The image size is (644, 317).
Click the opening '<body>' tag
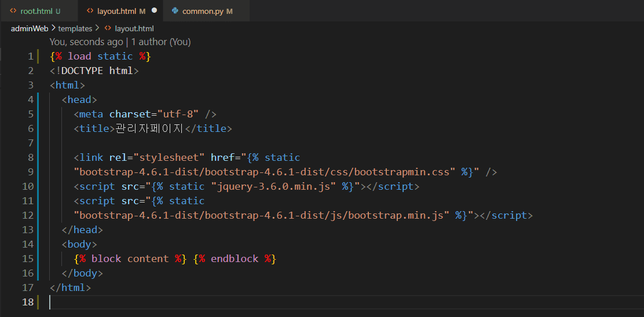(79, 245)
